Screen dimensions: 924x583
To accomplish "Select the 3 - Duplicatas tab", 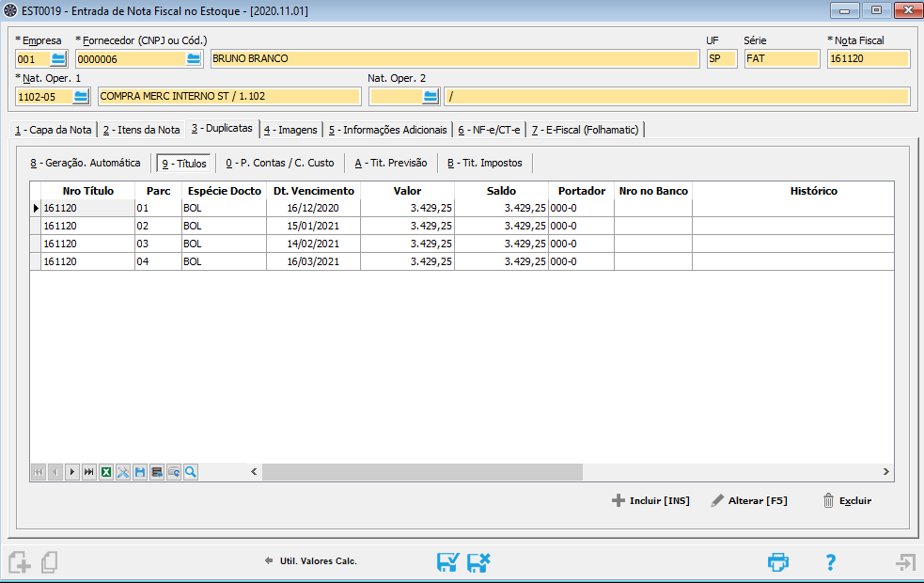I will 222,129.
